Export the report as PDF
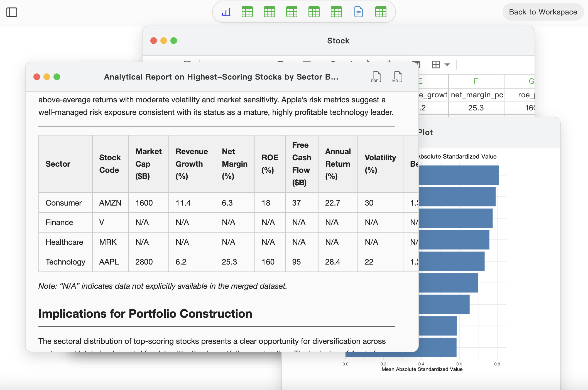This screenshot has width=588, height=390. click(x=376, y=77)
